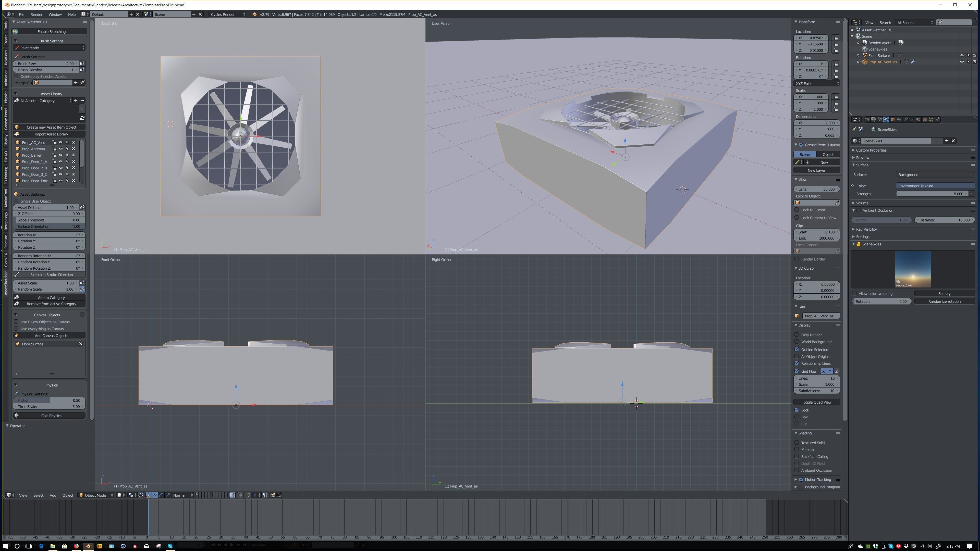
Task: Remove Floor Surface from canvas objects list
Action: [x=81, y=344]
